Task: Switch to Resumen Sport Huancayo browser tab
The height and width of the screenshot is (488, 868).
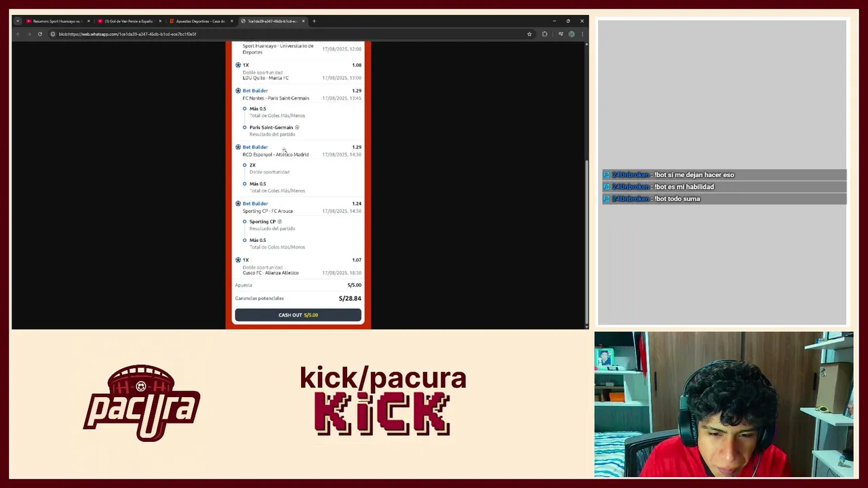Action: coord(57,21)
